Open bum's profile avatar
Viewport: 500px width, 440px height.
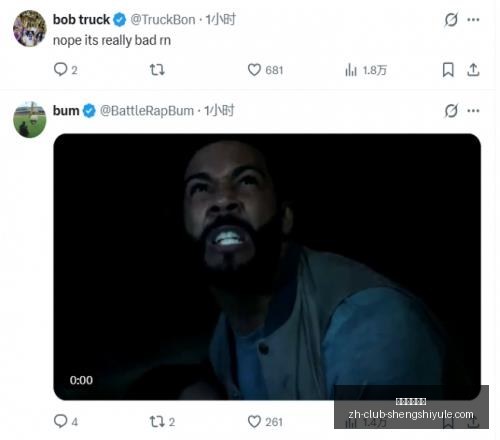(x=29, y=120)
